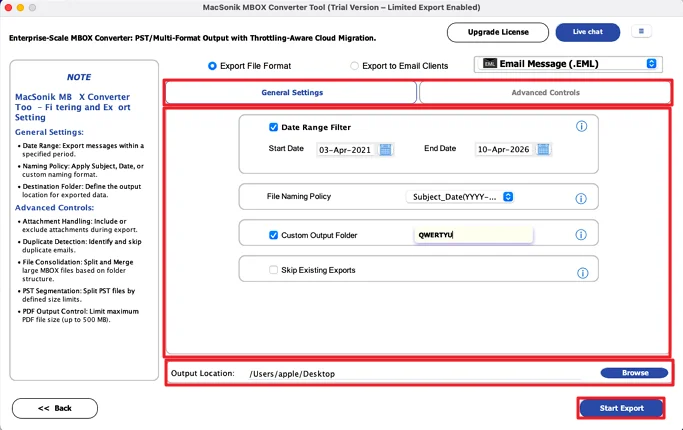Click Browse for output location
This screenshot has width=683, height=430.
(634, 373)
